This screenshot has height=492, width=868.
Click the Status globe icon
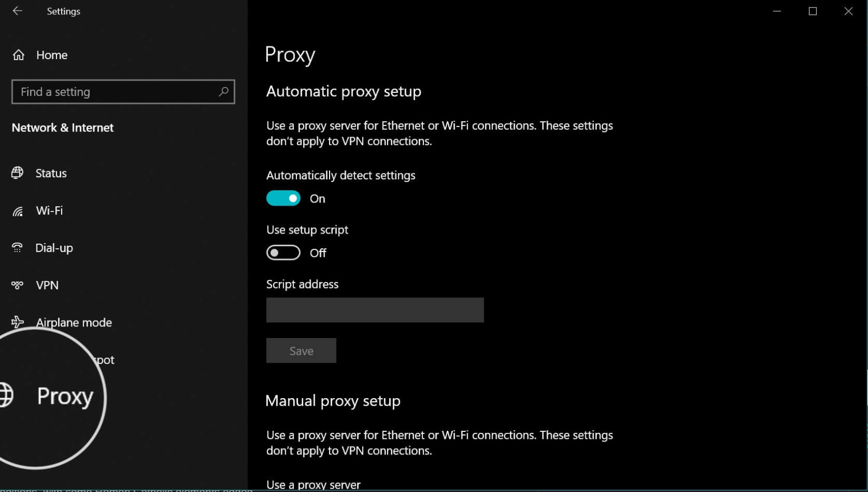coord(17,172)
